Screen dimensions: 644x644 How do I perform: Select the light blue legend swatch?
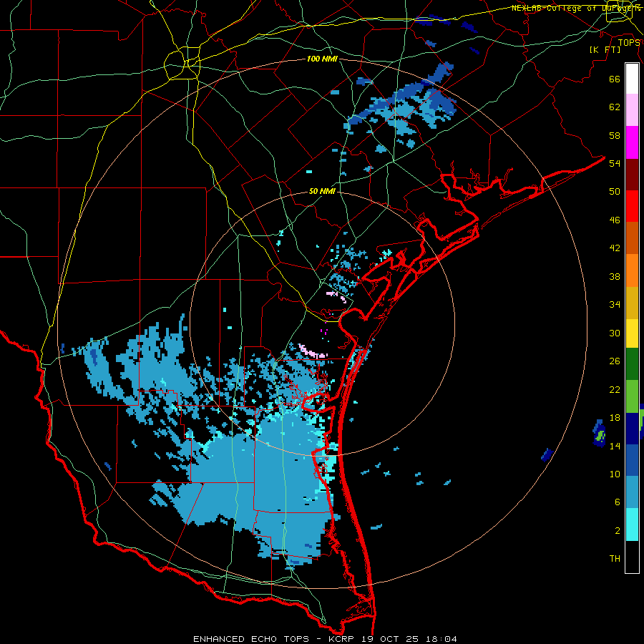tap(632, 492)
